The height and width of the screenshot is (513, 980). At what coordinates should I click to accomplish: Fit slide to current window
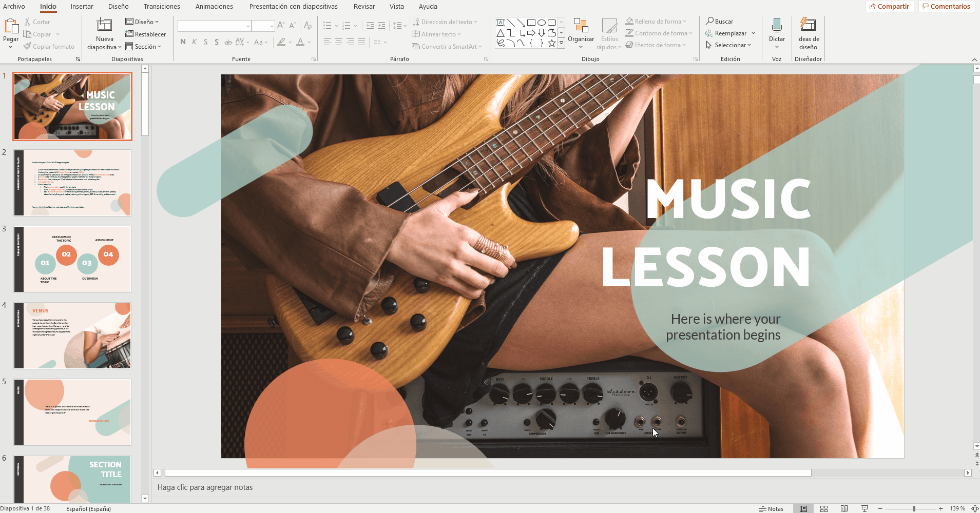(974, 508)
